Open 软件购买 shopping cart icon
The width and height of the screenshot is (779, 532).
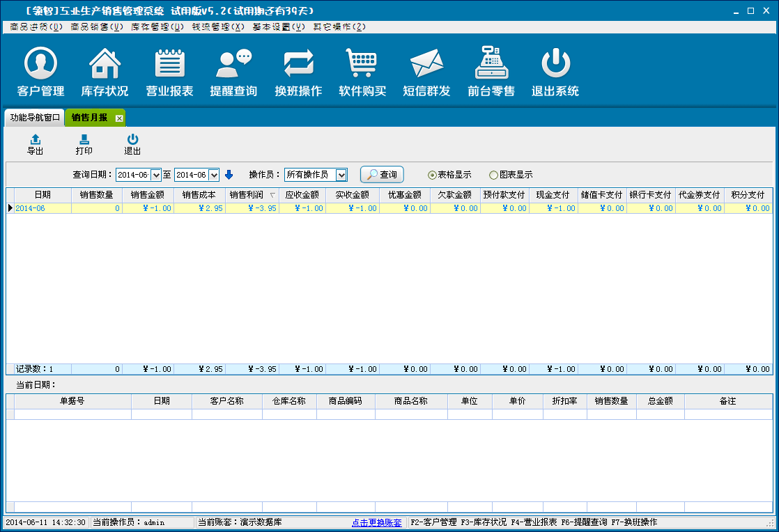pos(362,65)
